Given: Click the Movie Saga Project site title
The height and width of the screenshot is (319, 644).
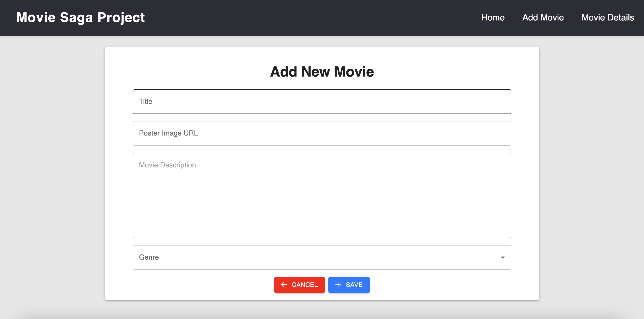Looking at the screenshot, I should (x=80, y=18).
